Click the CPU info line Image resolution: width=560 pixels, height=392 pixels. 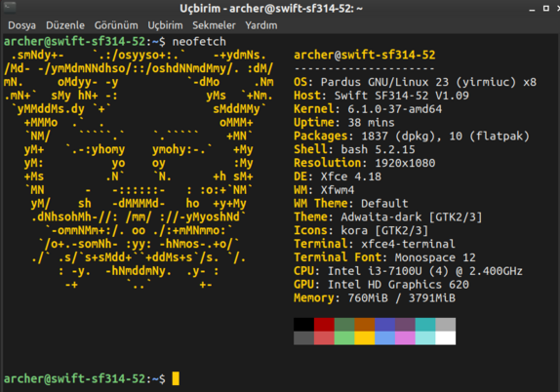tap(408, 271)
